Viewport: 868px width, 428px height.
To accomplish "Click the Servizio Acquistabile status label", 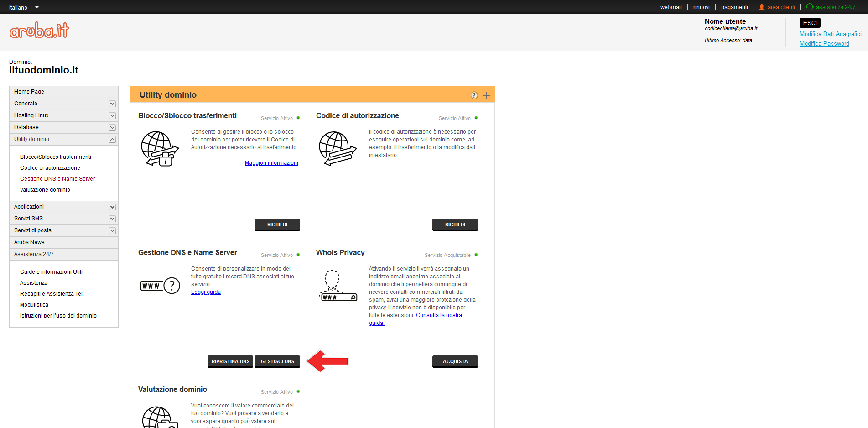I will 447,255.
